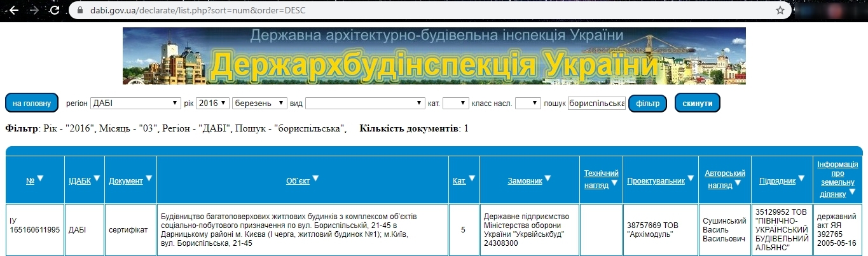Open the регіон dropdown showing ДАБІ
The image size is (868, 256).
pyautogui.click(x=135, y=103)
